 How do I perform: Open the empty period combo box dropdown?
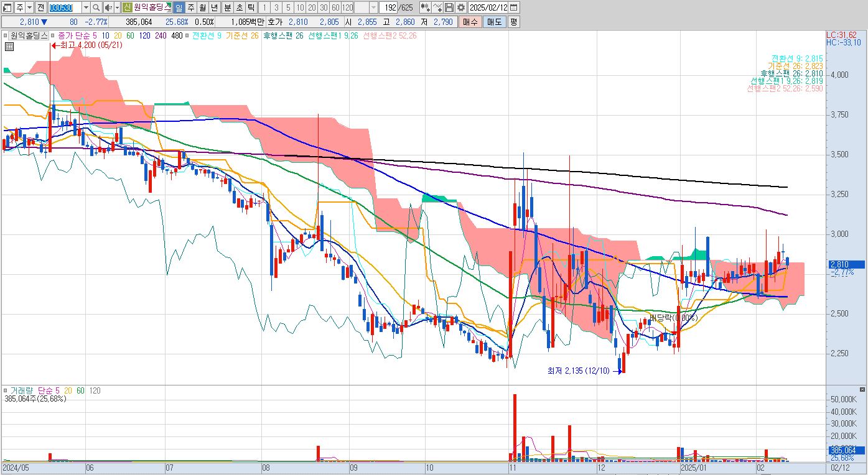pos(373,7)
